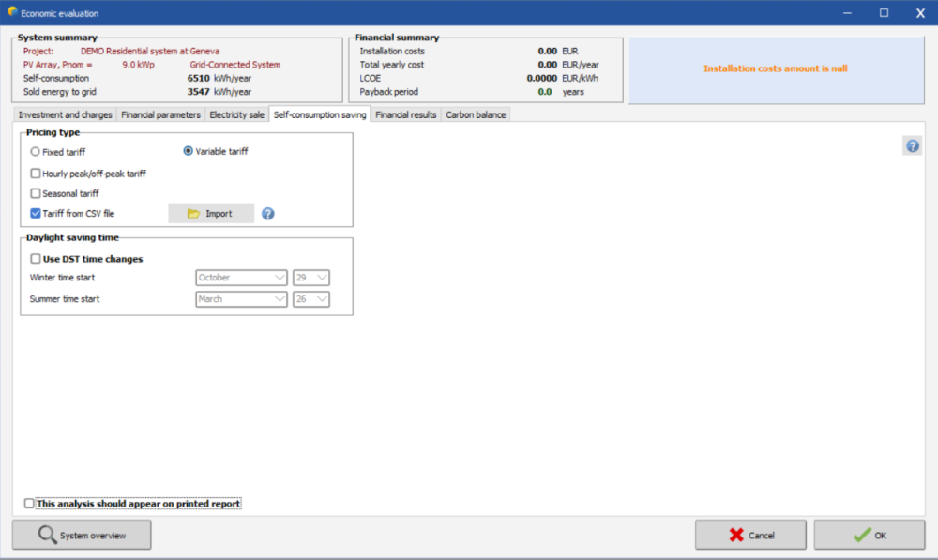Click the Import button with folder icon

tap(211, 214)
